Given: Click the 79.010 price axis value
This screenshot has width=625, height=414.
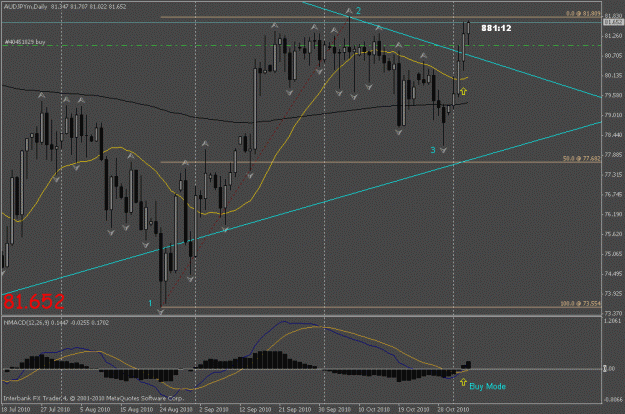Looking at the screenshot, I should tap(614, 115).
